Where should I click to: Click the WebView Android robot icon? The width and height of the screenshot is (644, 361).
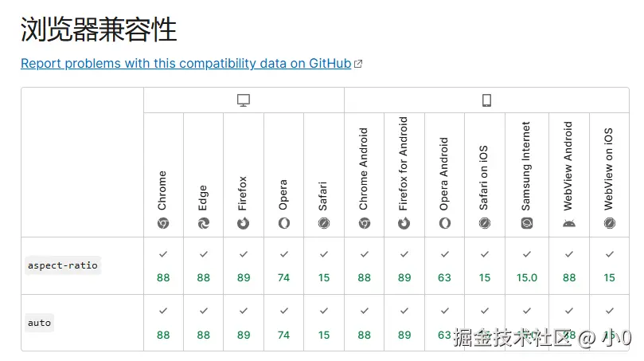point(568,224)
